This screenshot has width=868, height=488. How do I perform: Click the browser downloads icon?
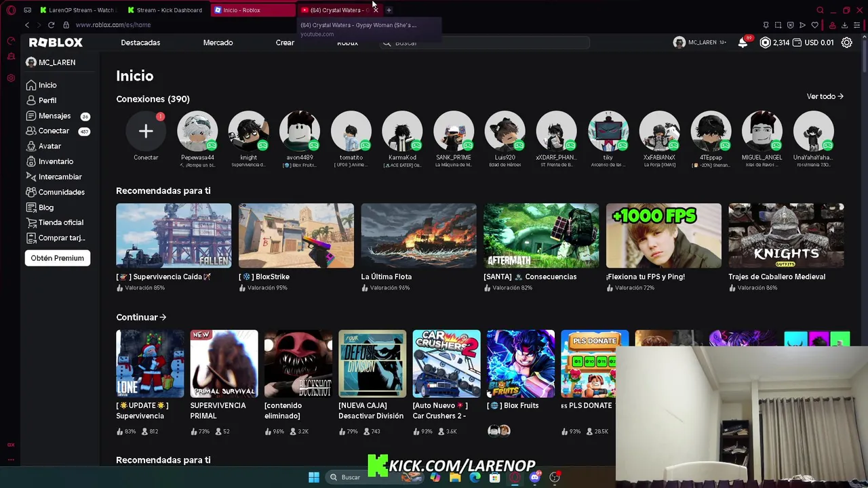(844, 25)
